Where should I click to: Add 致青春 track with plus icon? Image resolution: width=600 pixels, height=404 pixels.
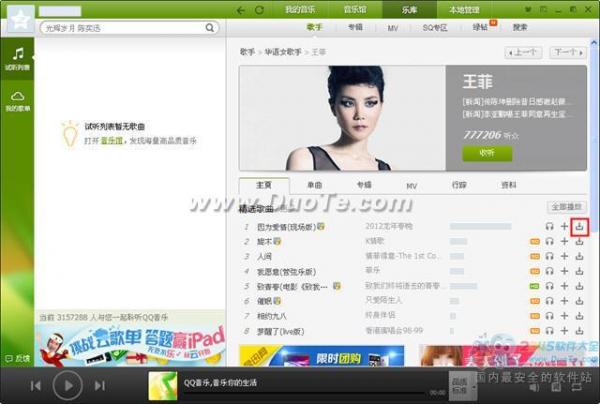point(564,286)
